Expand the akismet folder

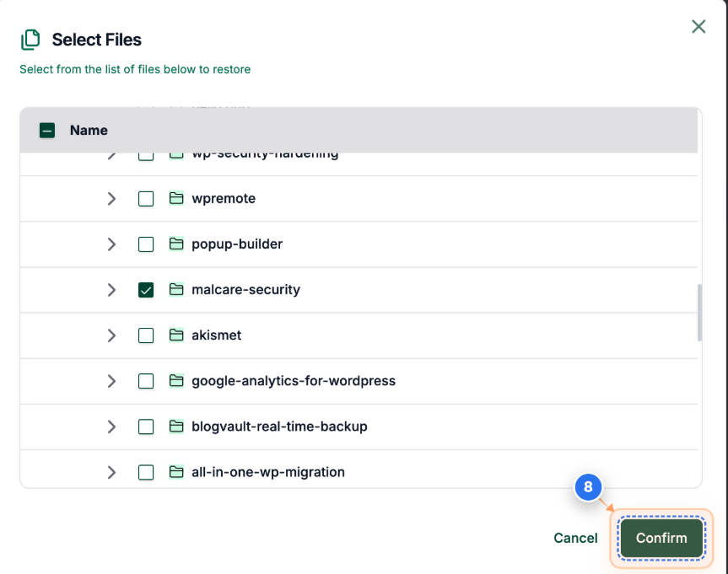(111, 335)
